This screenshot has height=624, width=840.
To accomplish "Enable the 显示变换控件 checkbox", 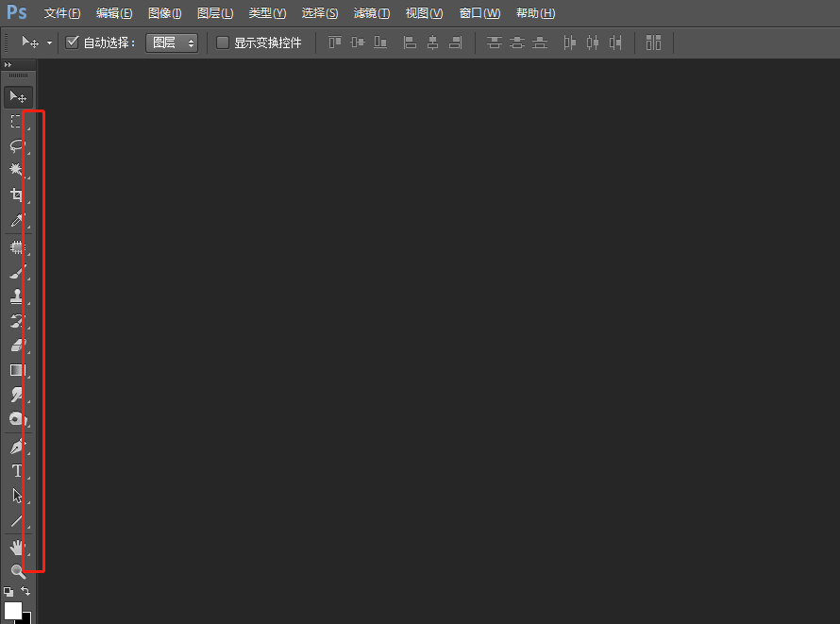I will (x=223, y=42).
